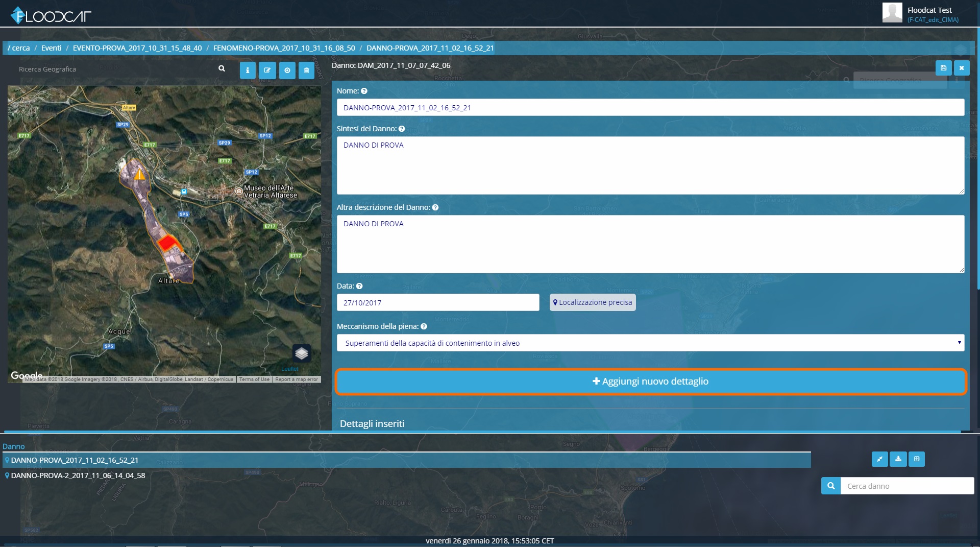The width and height of the screenshot is (980, 547).
Task: Click the geographic search magnifier icon
Action: point(222,68)
